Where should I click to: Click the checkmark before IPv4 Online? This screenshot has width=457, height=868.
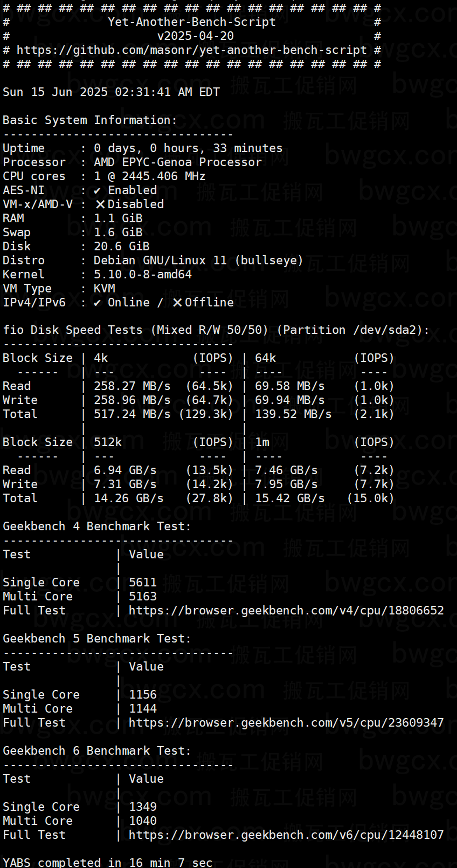pos(97,303)
